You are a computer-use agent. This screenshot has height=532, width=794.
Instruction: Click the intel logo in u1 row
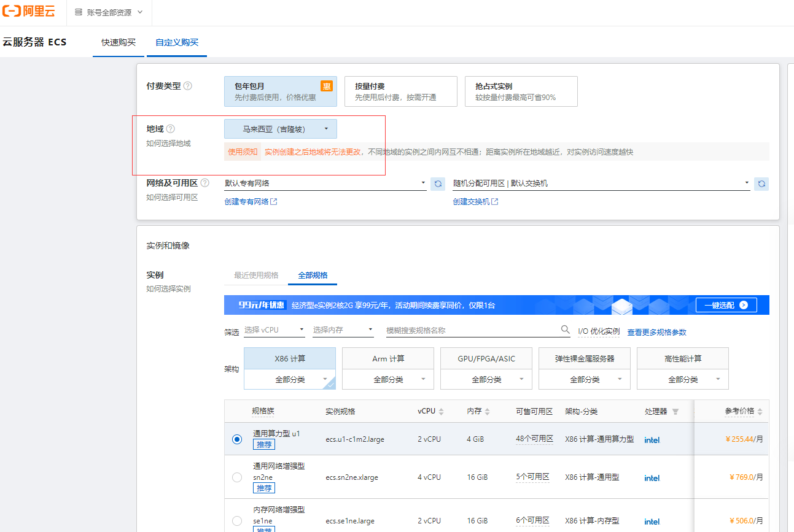pos(652,440)
